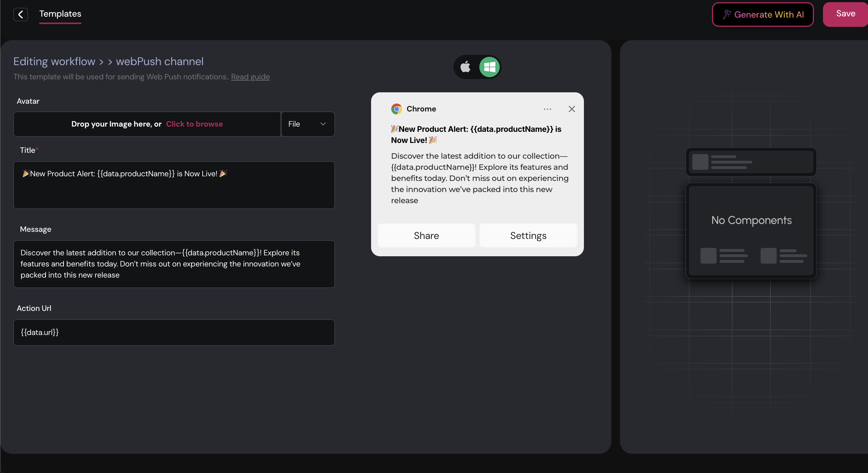Open the File source dropdown
This screenshot has width=868, height=473.
click(x=308, y=124)
